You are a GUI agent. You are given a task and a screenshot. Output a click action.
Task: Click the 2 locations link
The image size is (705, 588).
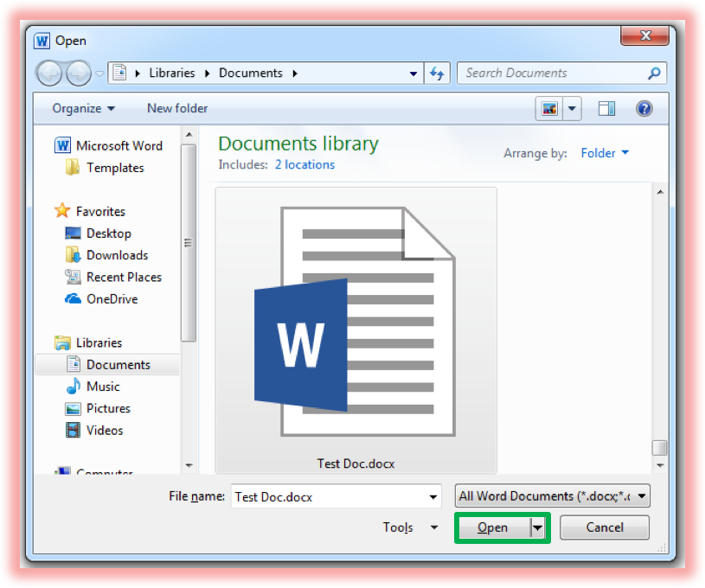click(x=304, y=164)
